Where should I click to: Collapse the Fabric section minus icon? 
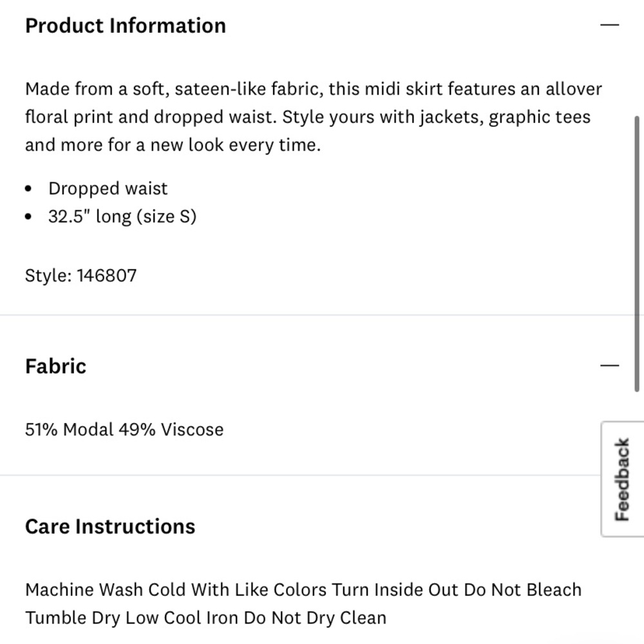(609, 366)
